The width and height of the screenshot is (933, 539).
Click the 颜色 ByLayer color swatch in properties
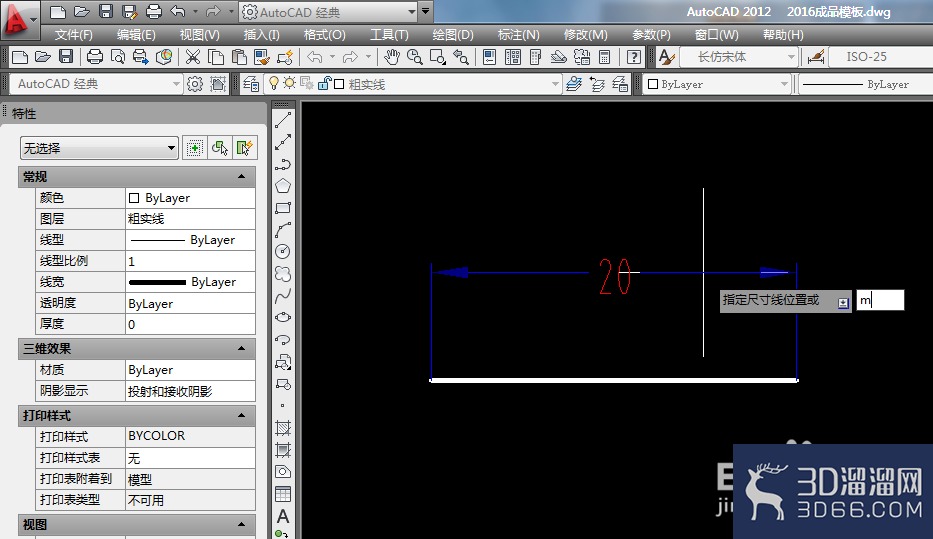tap(134, 198)
